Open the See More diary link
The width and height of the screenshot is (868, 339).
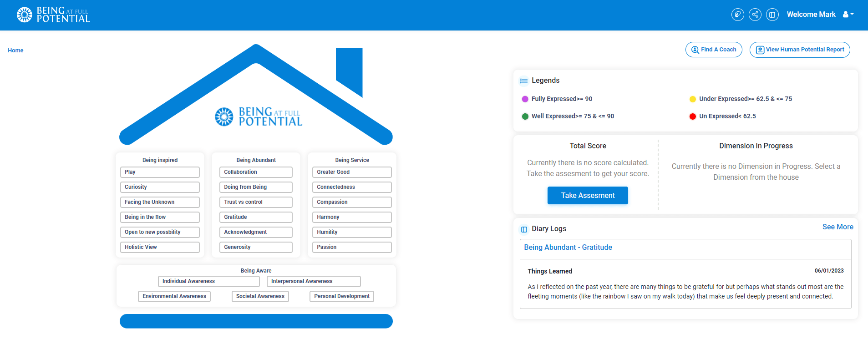tap(838, 227)
